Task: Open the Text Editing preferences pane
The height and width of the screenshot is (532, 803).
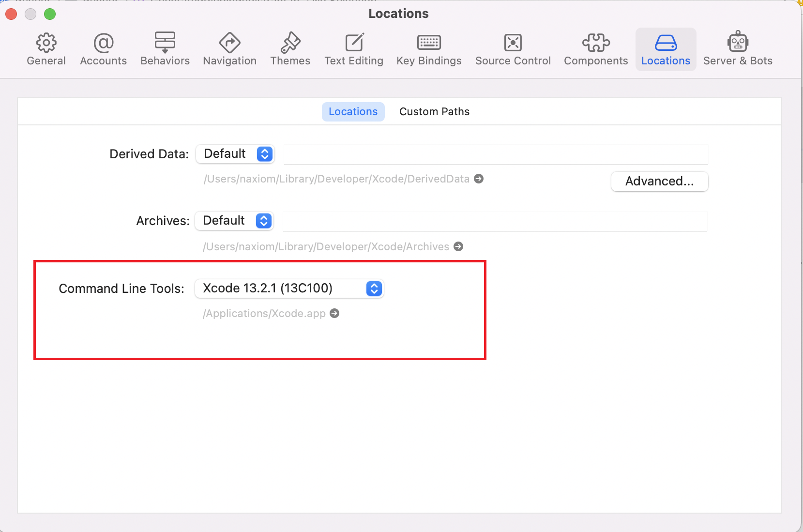Action: click(x=354, y=49)
